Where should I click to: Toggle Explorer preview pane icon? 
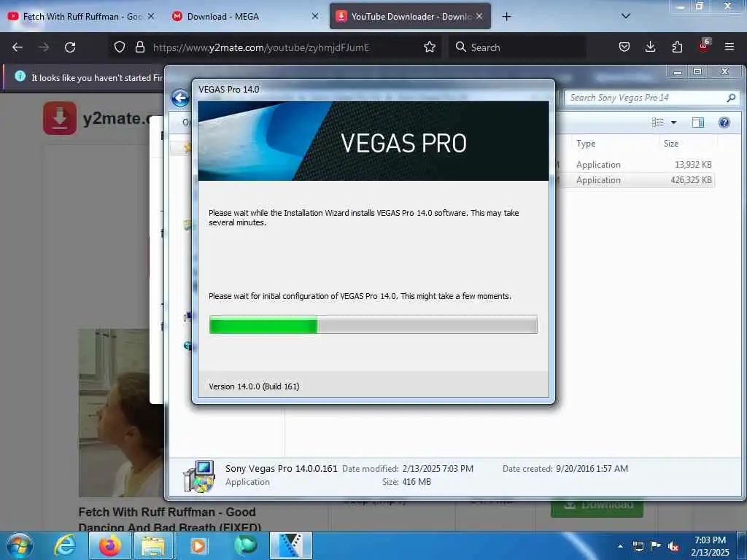point(698,122)
